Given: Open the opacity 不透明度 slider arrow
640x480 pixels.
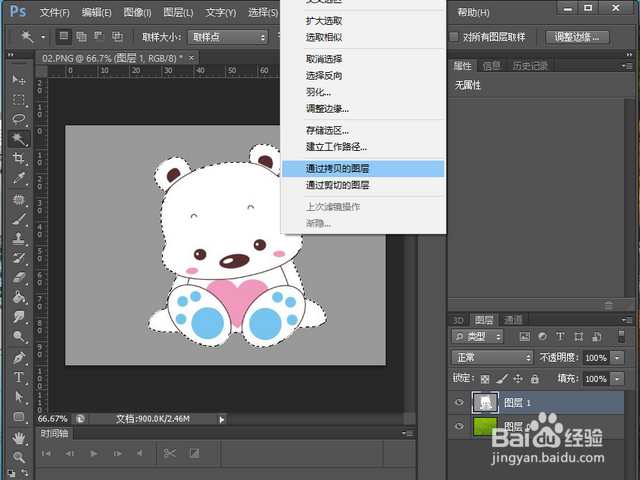Looking at the screenshot, I should pyautogui.click(x=617, y=358).
